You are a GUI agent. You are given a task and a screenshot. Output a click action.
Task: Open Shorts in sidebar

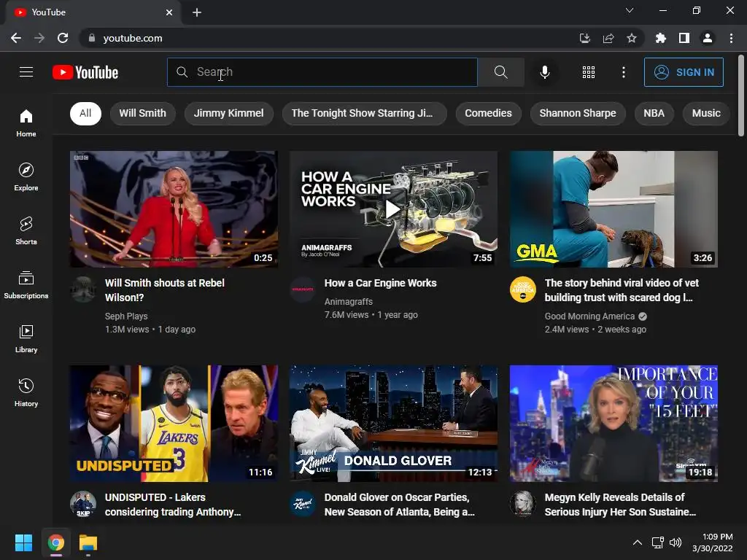point(26,231)
